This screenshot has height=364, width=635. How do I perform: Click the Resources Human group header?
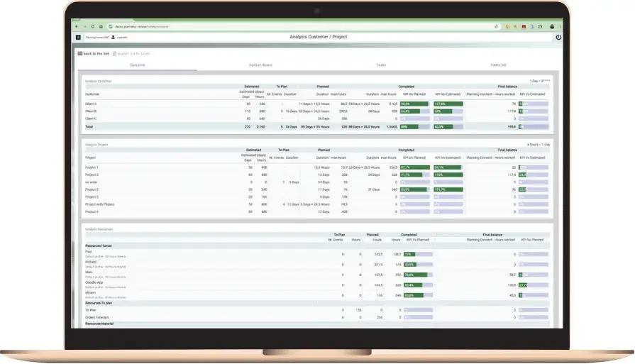316,246
